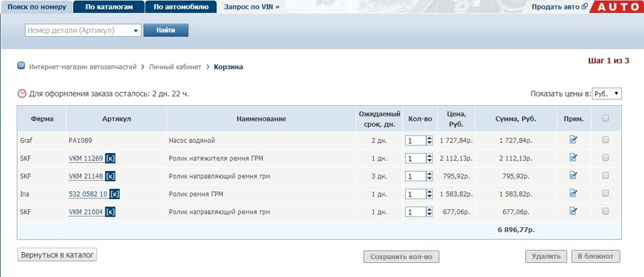Image resolution: width=644 pixels, height=277 pixels.
Task: Open note icon for VKM 11269 row
Action: [574, 158]
